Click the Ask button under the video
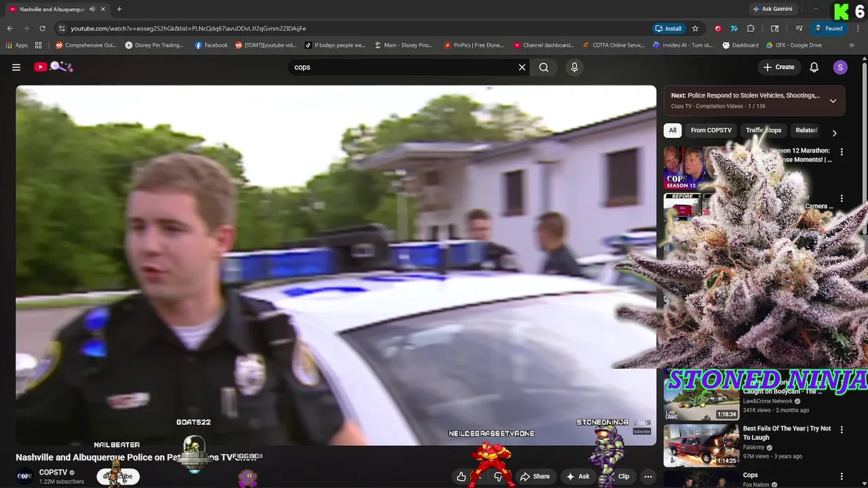Screen dimensions: 868x488 [578, 476]
